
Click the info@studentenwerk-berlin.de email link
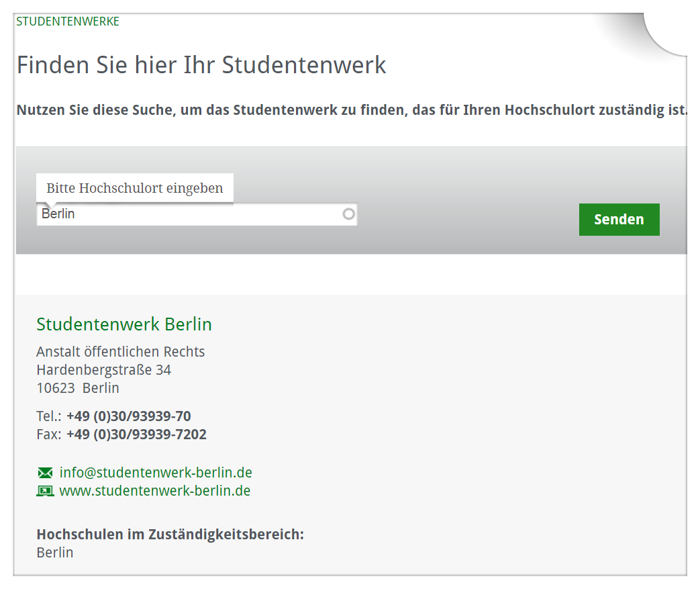coord(156,472)
